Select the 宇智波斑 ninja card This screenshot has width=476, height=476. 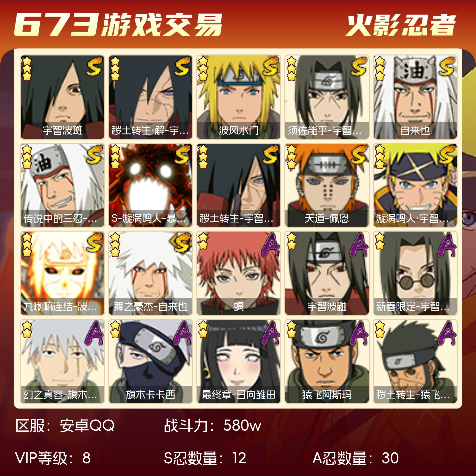[x=62, y=97]
